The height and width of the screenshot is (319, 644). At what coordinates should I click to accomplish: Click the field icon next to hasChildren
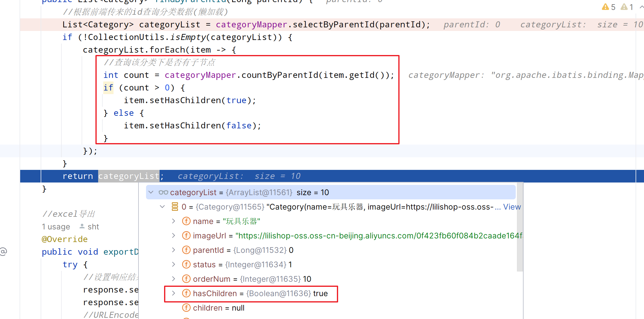click(186, 293)
